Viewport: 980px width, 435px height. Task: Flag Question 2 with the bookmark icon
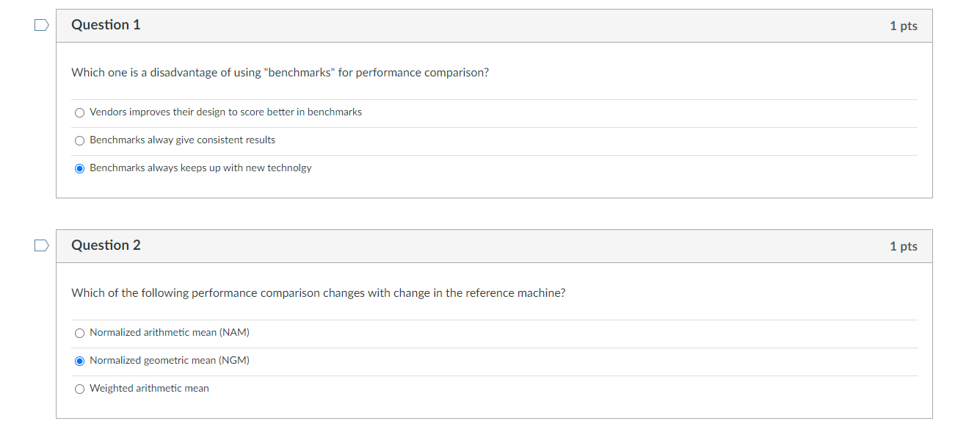pos(43,246)
